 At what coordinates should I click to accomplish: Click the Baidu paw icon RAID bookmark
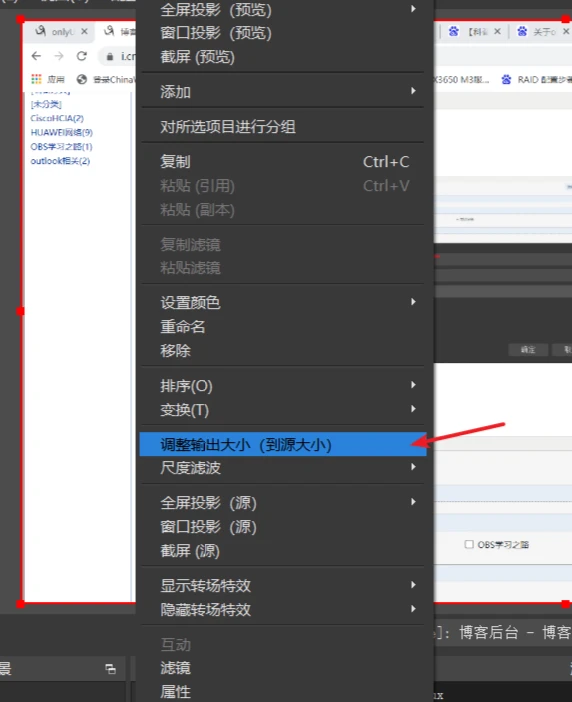[x=506, y=79]
